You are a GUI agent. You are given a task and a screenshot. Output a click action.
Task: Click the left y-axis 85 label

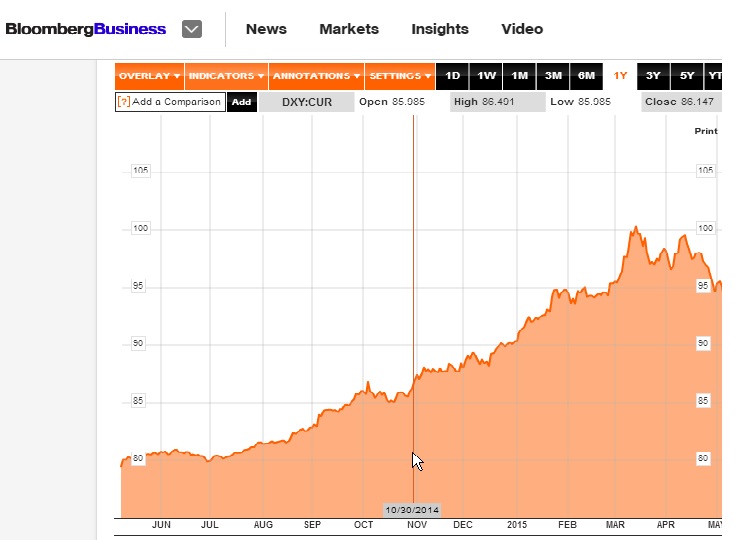click(x=138, y=401)
